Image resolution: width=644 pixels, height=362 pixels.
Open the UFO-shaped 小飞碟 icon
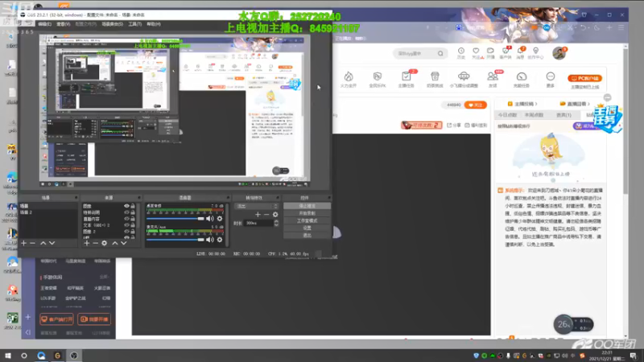464,76
